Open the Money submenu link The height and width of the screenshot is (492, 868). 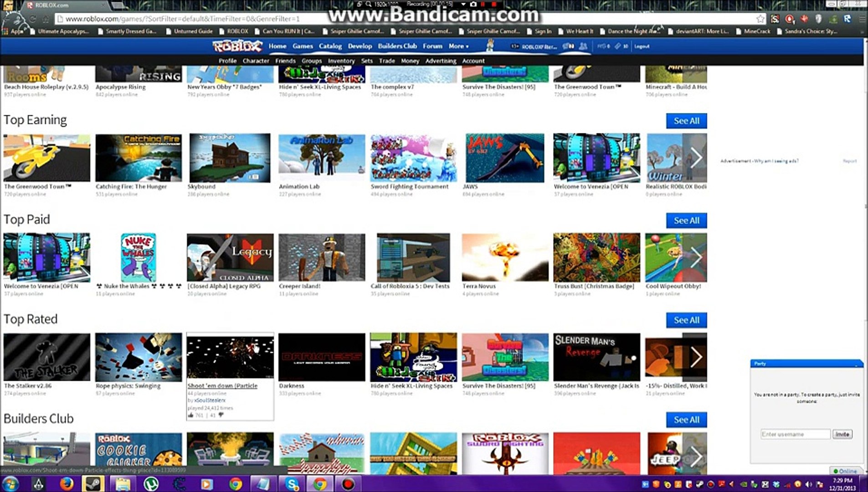(x=410, y=61)
